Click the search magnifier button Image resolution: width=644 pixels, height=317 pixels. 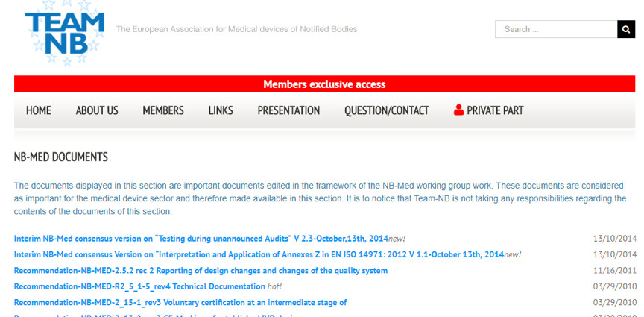click(626, 29)
